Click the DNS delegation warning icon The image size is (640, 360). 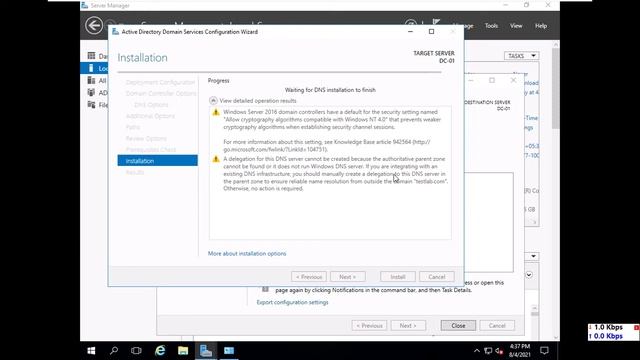pos(216,159)
